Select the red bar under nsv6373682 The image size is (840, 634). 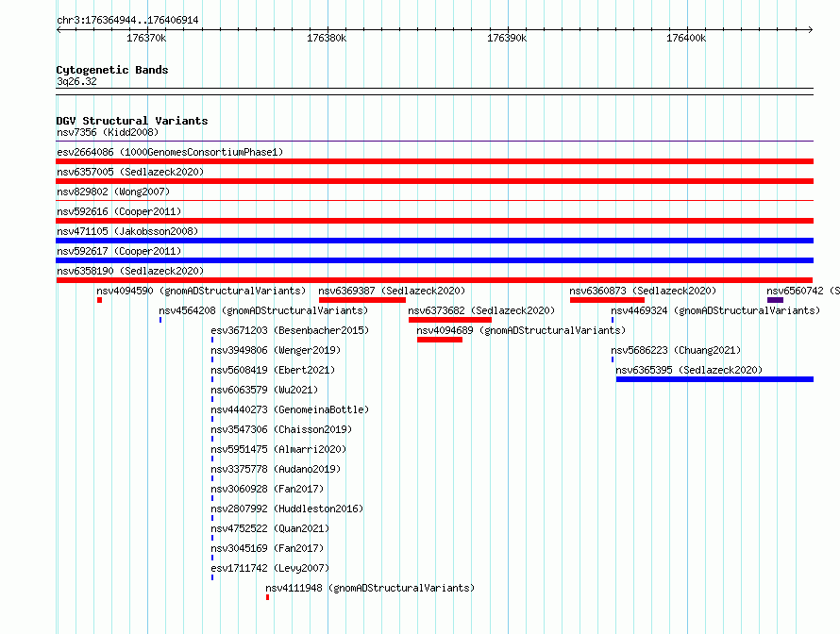tap(450, 320)
